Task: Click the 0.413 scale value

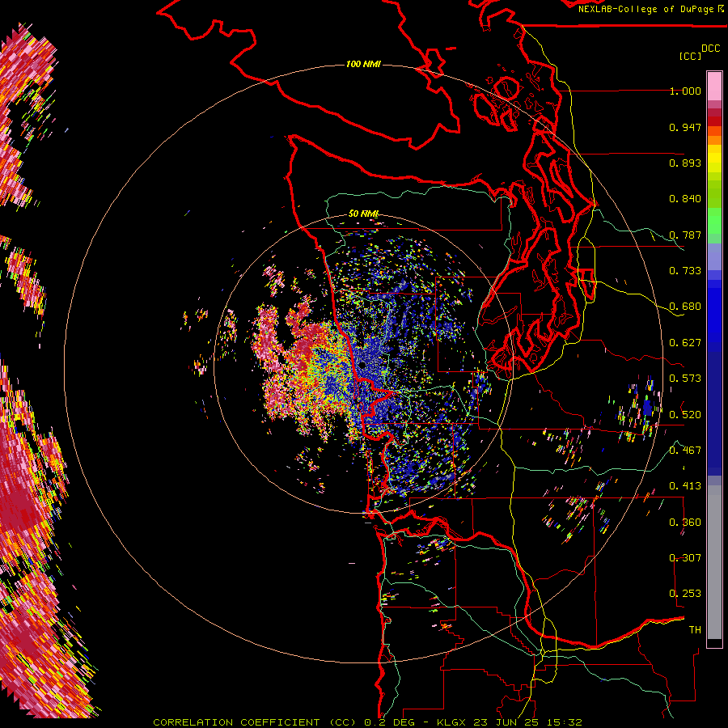Action: (685, 486)
